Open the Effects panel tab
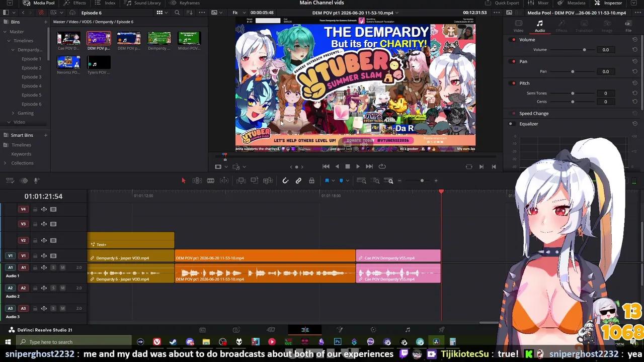Screen dimensions: 644x362 [75, 3]
